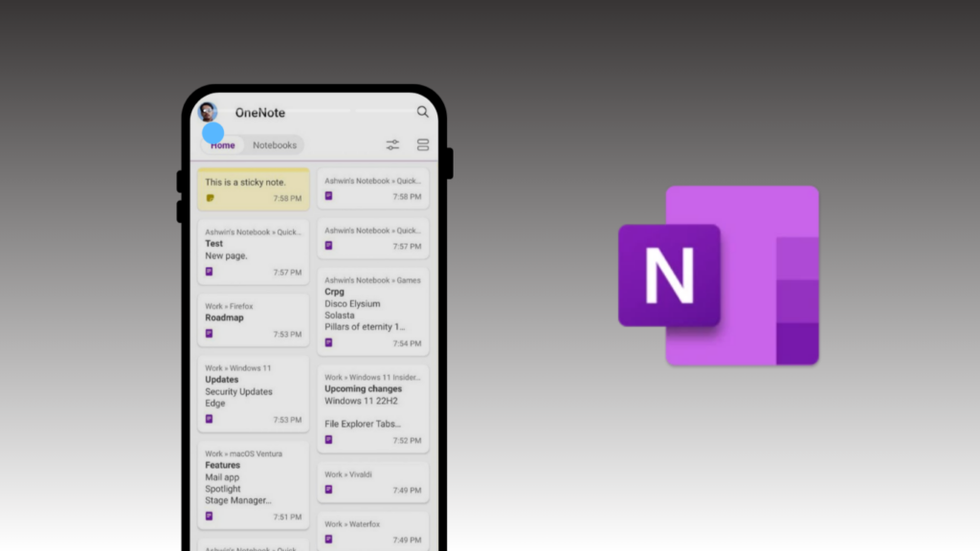Screen dimensions: 980x551
Task: Tap the 7:51 PM timestamp
Action: (287, 517)
